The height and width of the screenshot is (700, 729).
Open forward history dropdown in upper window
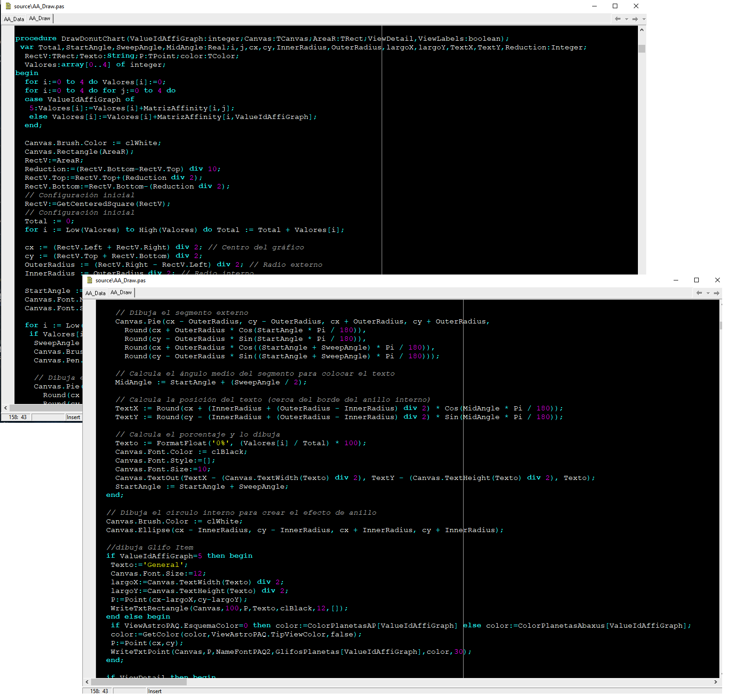tap(643, 19)
